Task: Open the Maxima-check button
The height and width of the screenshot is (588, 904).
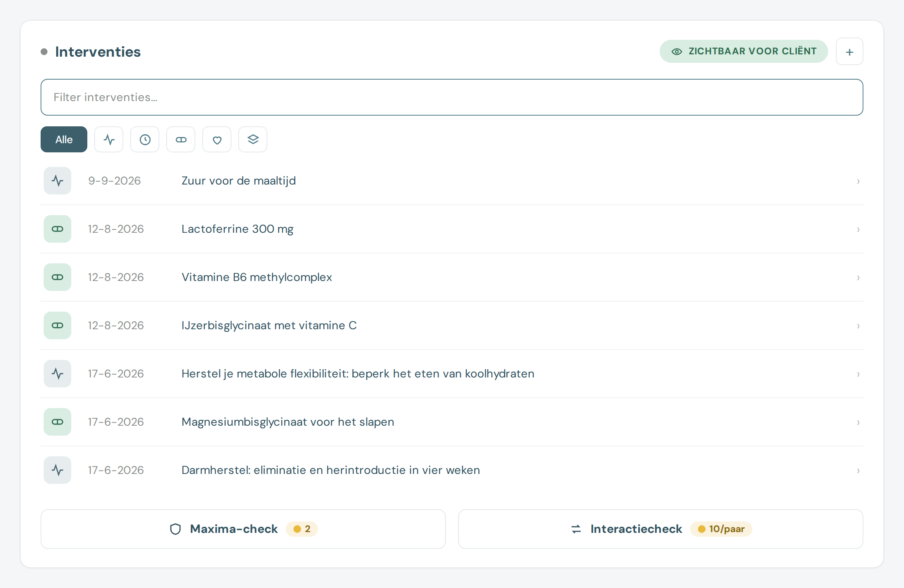Action: coord(243,529)
